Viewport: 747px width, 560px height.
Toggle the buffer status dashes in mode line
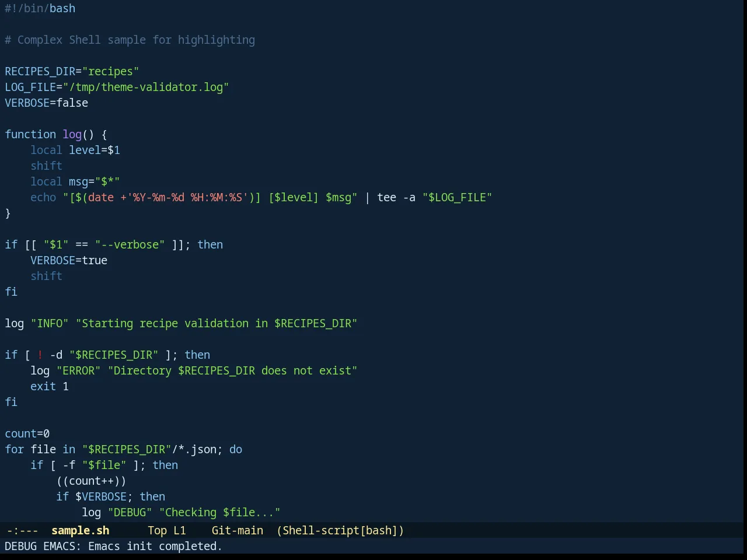[22, 530]
